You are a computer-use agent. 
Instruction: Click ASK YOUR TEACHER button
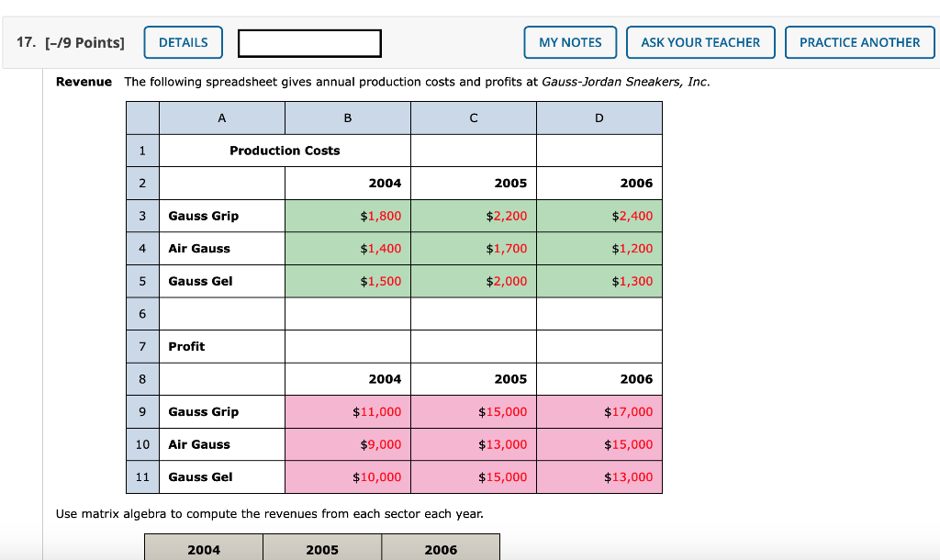(700, 42)
